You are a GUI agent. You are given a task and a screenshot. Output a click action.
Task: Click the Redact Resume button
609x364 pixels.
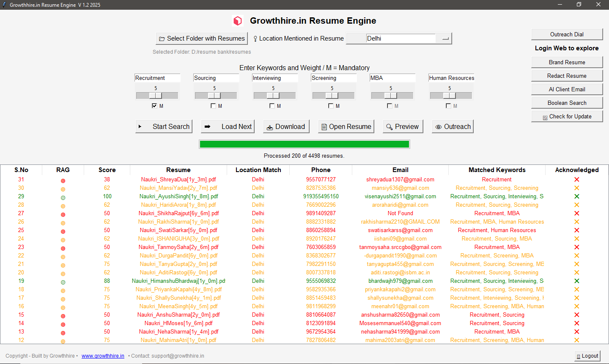tap(567, 76)
